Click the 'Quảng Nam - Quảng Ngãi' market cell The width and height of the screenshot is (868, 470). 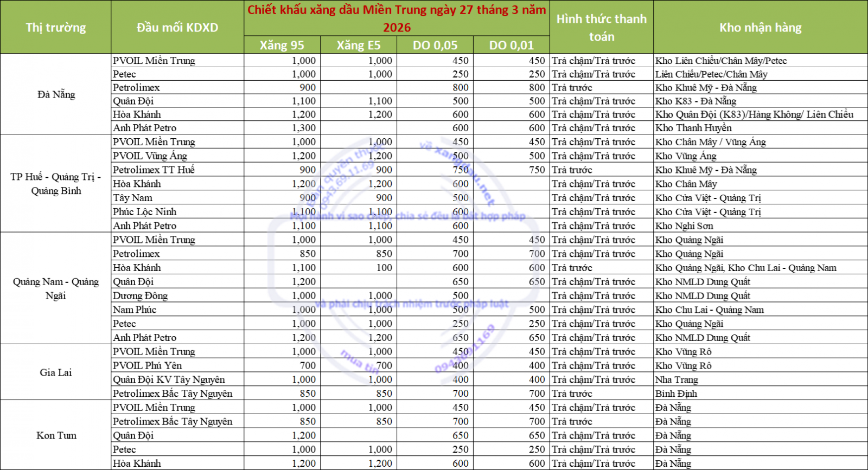55,288
